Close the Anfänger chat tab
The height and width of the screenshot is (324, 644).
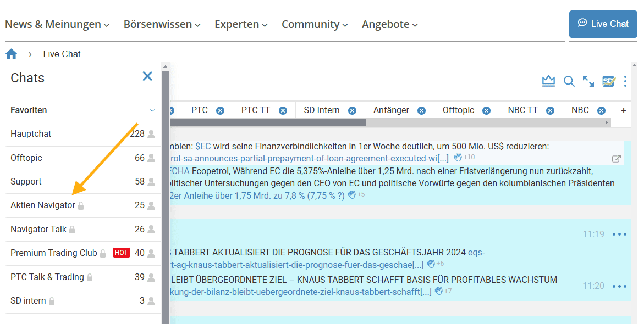421,110
